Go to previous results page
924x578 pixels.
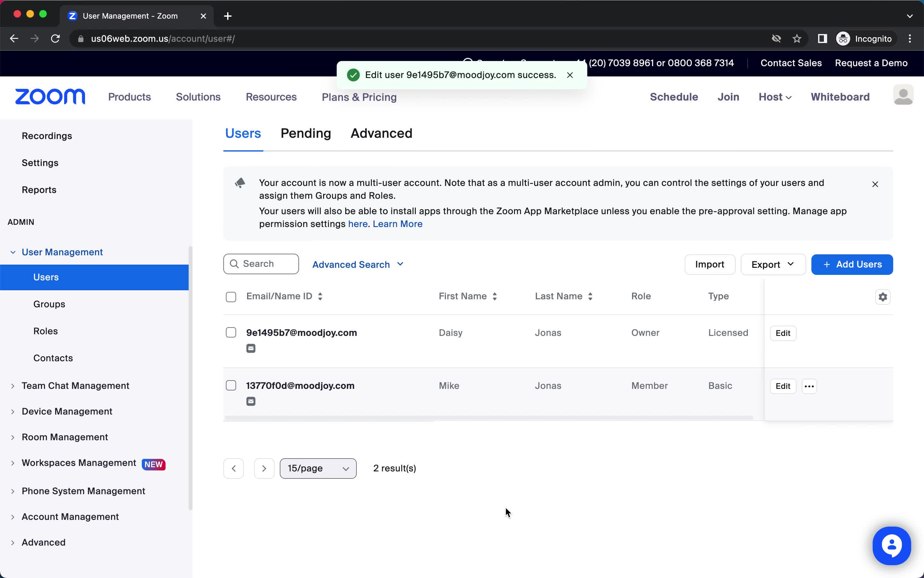[234, 468]
